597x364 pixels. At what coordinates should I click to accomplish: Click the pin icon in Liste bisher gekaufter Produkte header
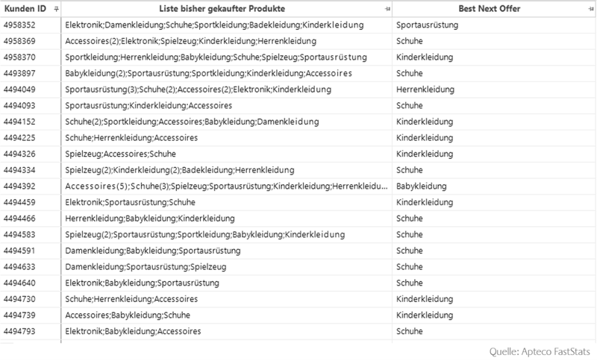point(387,9)
